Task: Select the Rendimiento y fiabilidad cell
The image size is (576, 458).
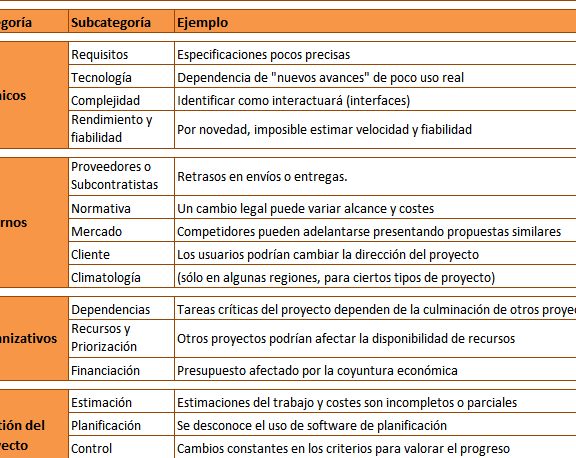Action: tap(121, 129)
